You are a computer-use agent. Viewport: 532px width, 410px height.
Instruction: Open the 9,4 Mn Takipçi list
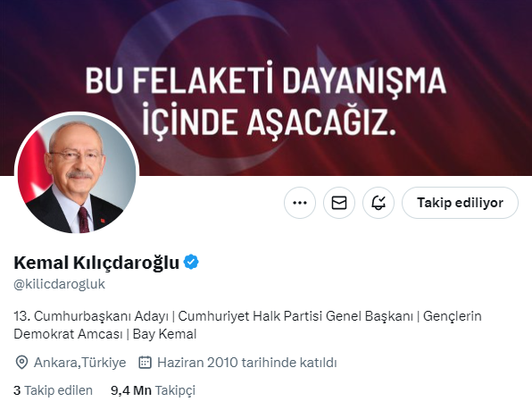pyautogui.click(x=153, y=390)
